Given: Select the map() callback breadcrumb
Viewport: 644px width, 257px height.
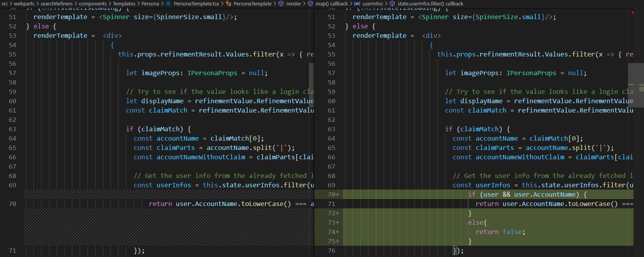Looking at the screenshot, I should pyautogui.click(x=332, y=4).
